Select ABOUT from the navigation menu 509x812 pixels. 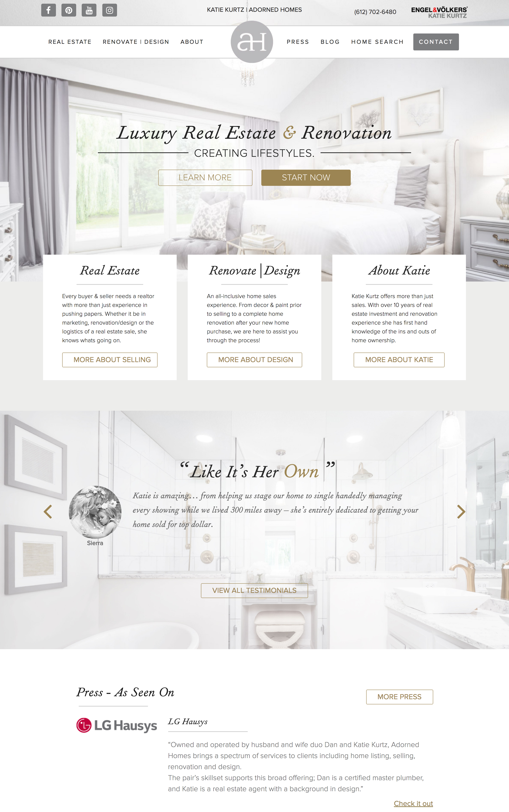(192, 42)
